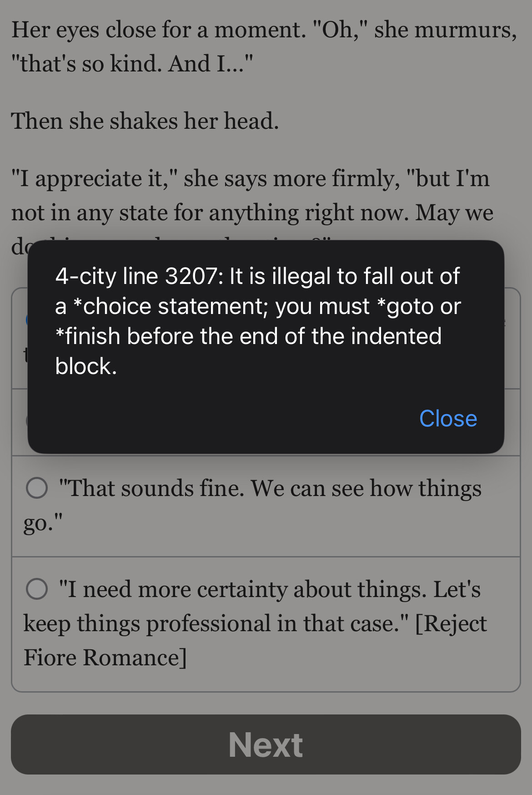Tap the "Fiore Romance]" text on last option row

pyautogui.click(x=105, y=658)
